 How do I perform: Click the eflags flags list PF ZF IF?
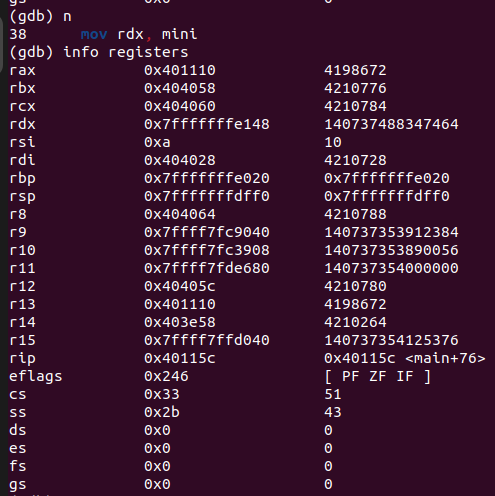pos(378,376)
